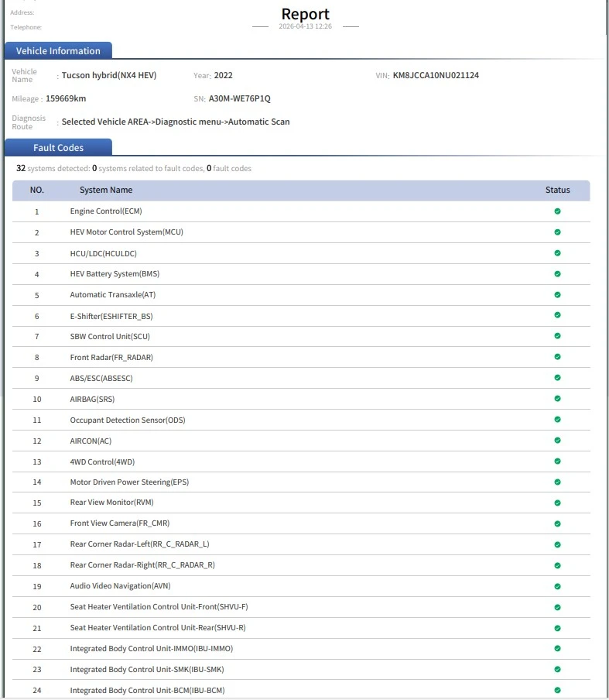Click the Front Radar status checkmark icon
Screen dimensions: 609x700
pyautogui.click(x=557, y=357)
